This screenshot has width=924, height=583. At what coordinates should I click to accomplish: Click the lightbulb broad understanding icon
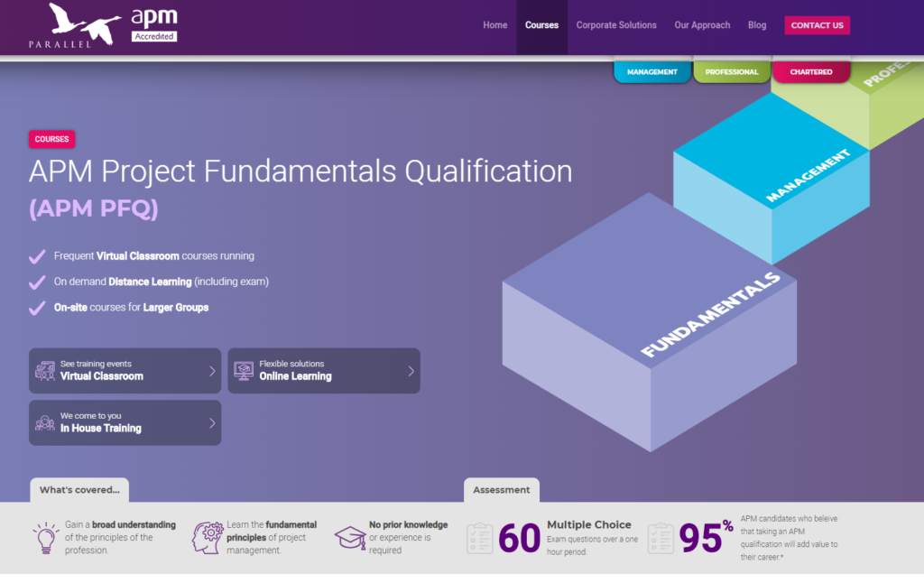[45, 537]
